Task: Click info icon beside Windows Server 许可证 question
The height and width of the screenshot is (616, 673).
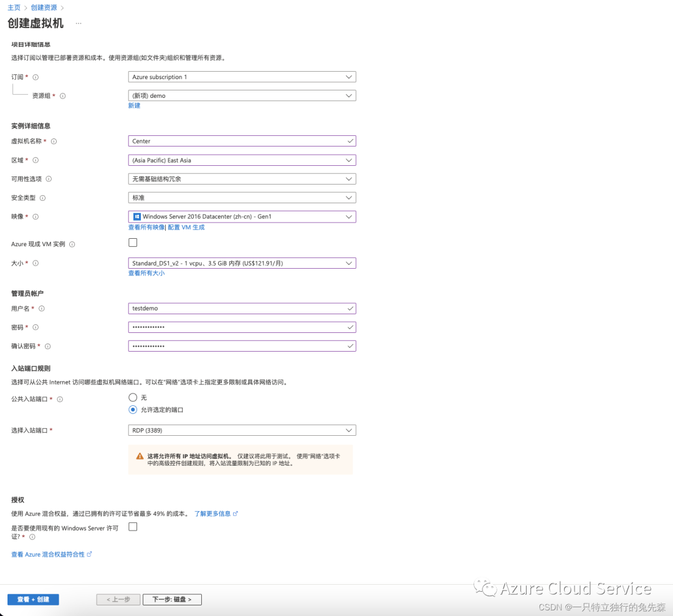Action: pyautogui.click(x=32, y=537)
